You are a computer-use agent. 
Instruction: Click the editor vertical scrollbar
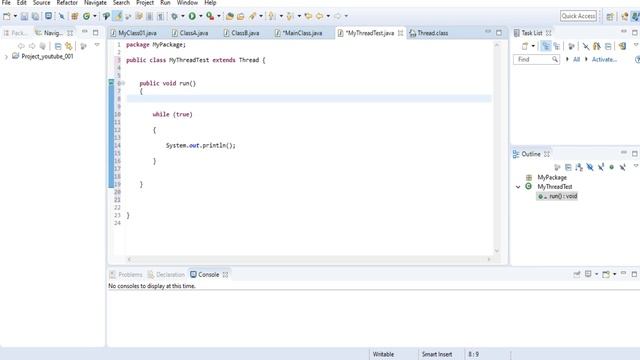497,148
